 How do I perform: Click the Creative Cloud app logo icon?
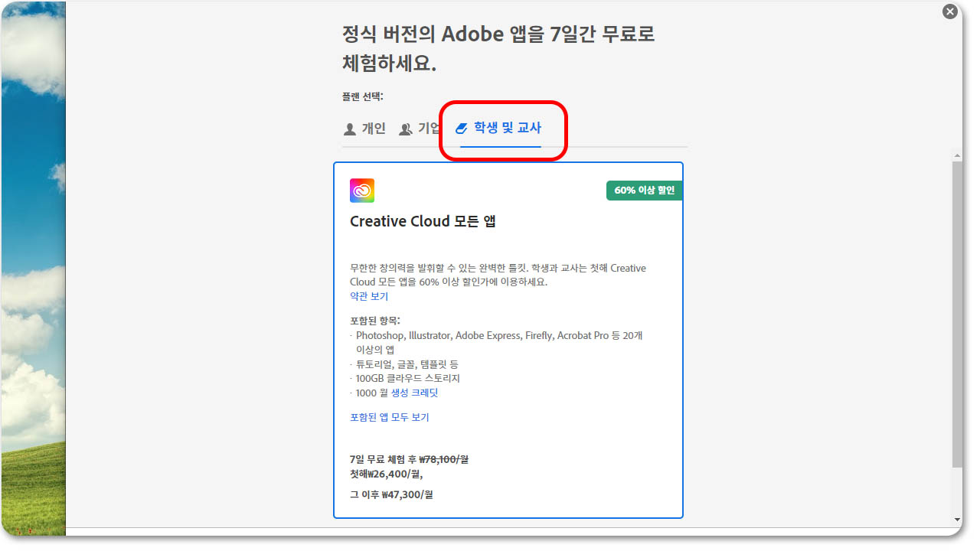[362, 191]
